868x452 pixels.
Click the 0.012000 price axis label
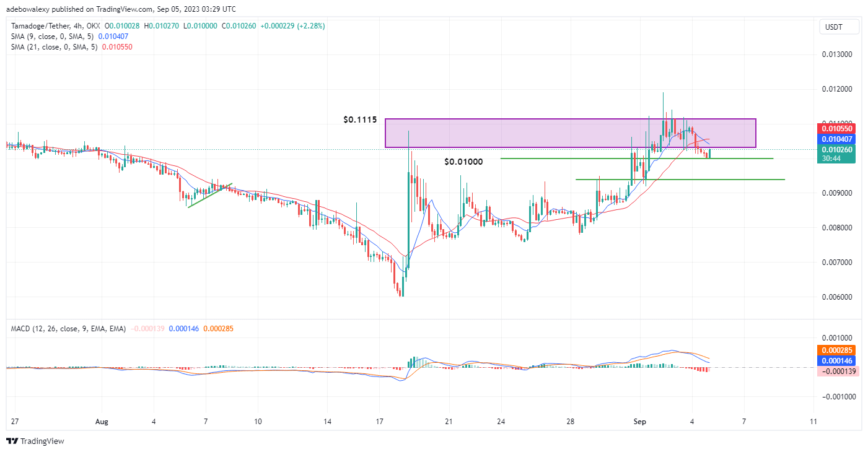[x=838, y=89]
